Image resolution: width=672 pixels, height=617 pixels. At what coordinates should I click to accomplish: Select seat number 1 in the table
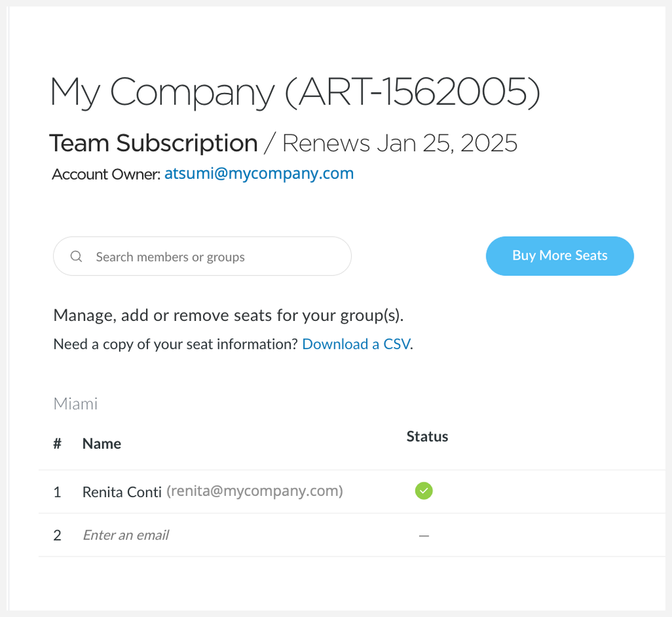click(x=57, y=492)
